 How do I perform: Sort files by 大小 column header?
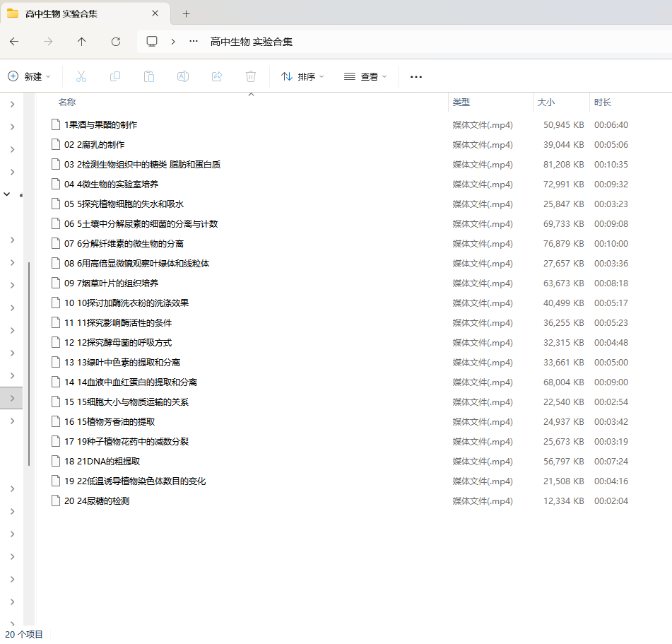[x=546, y=103]
